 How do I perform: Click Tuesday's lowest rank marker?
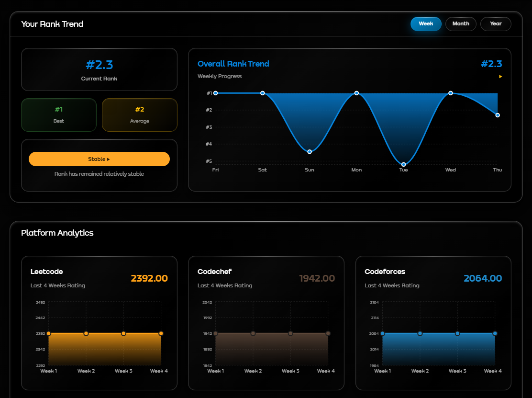point(403,163)
